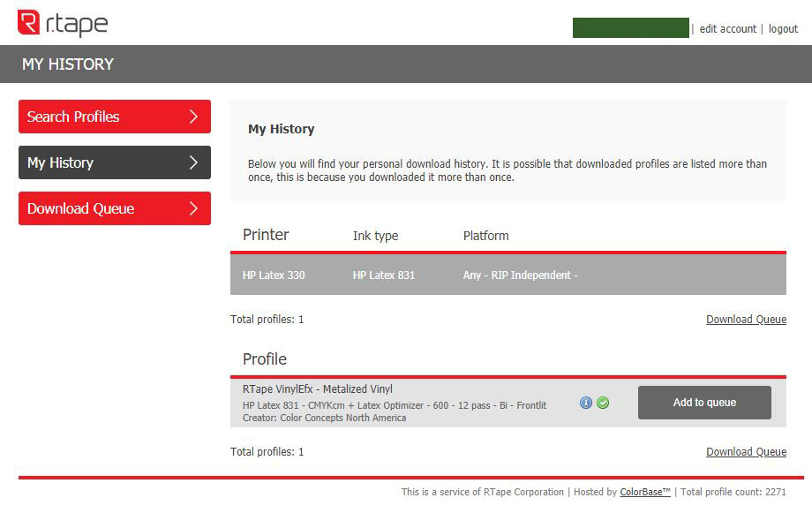Click the RTape VinylEfx - Metalized Vinyl title
The width and height of the screenshot is (812, 513).
click(318, 389)
